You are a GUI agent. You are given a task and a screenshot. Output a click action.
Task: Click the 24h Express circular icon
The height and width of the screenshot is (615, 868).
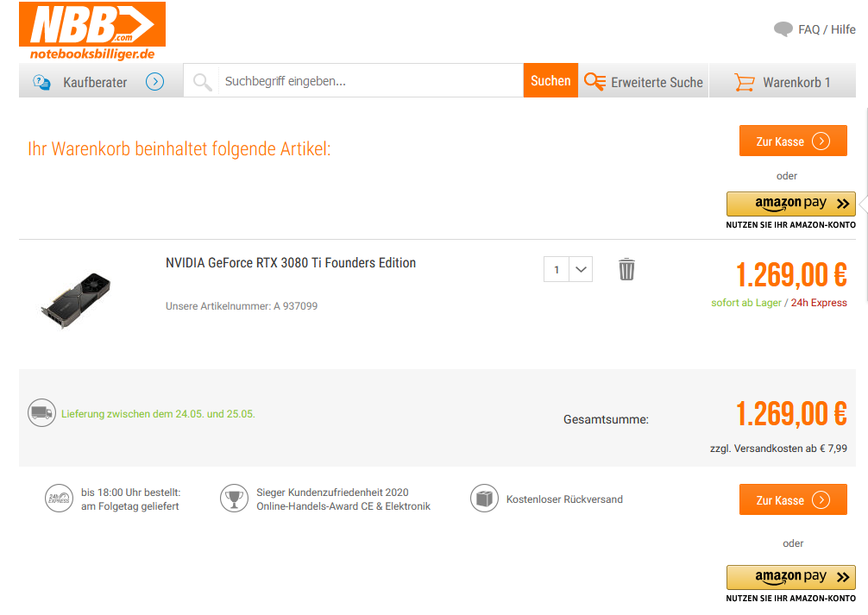[x=59, y=499]
